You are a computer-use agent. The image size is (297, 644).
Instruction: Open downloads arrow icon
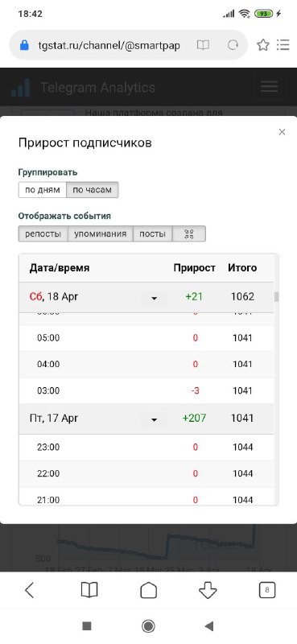point(208,590)
